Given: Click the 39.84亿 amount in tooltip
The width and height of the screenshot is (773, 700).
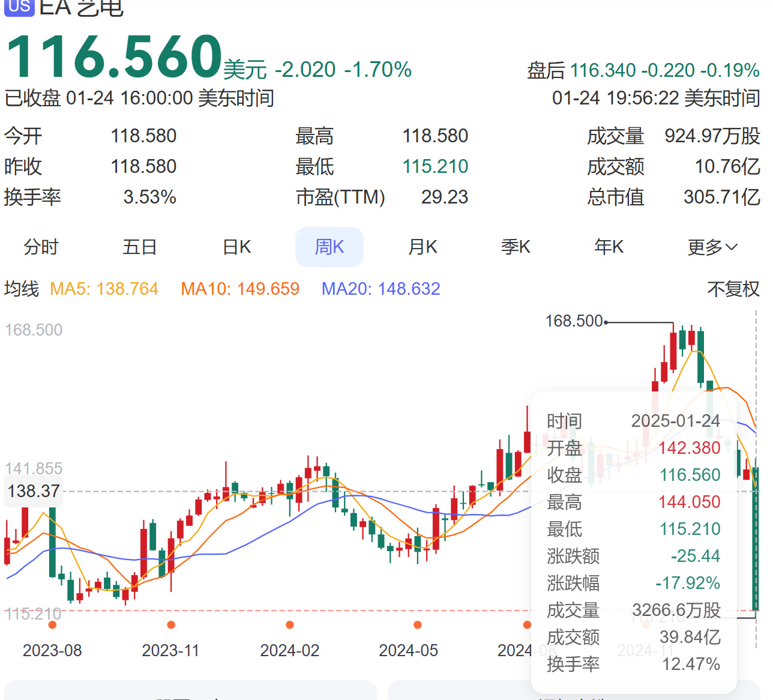Looking at the screenshot, I should tap(690, 637).
